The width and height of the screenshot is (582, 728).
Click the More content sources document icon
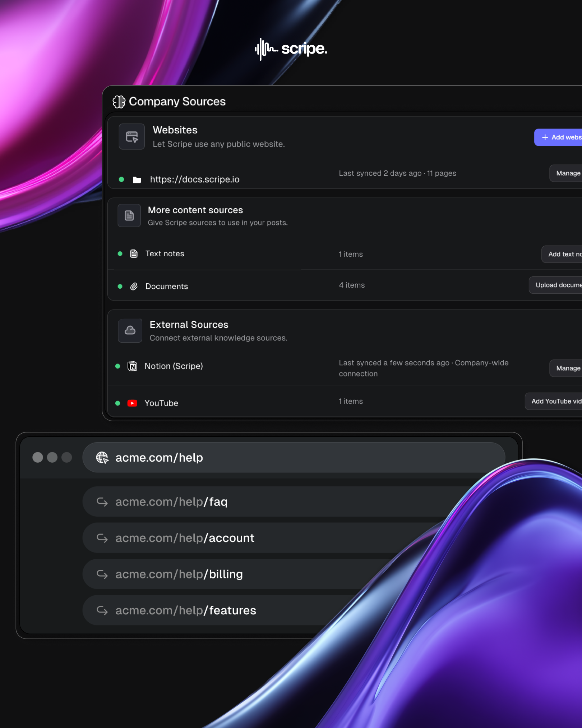click(129, 215)
